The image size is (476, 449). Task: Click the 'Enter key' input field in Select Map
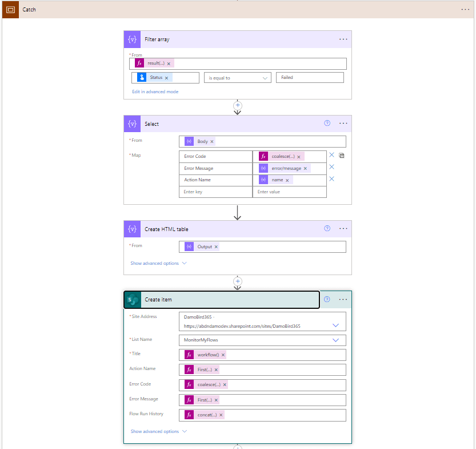coord(215,191)
